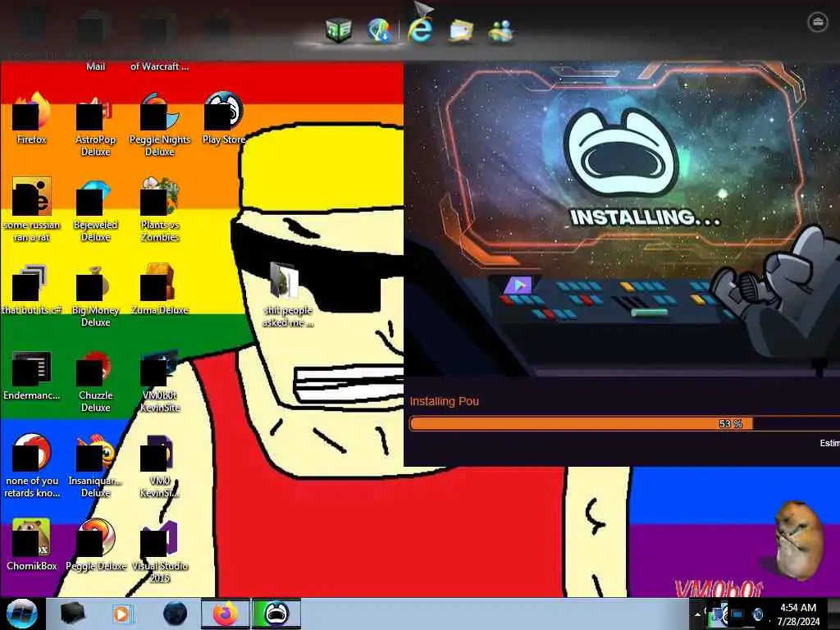Open the media player taskbar icon
This screenshot has height=630, width=840.
pos(121,614)
